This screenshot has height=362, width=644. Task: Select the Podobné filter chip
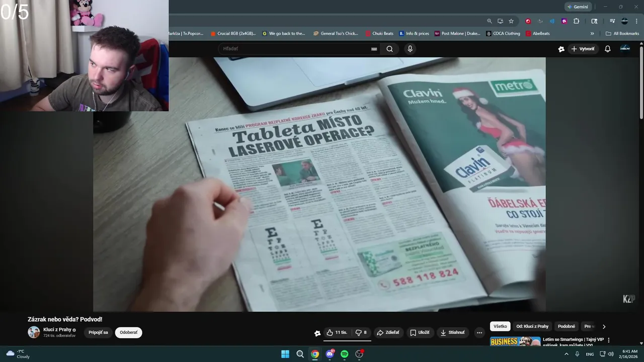coord(567,326)
